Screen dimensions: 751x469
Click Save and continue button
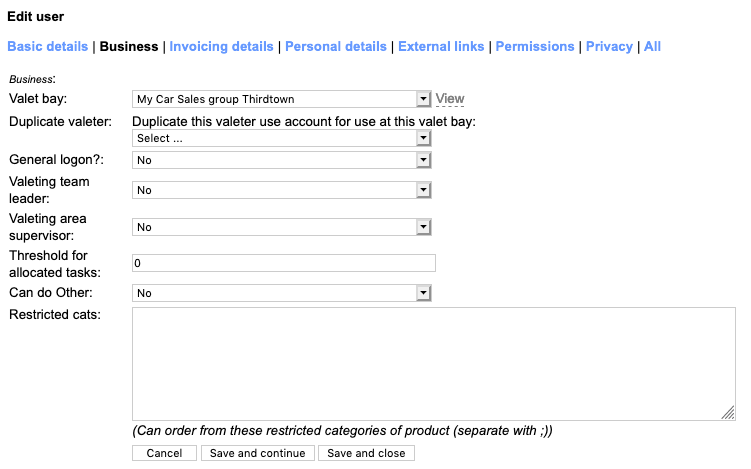tap(258, 453)
